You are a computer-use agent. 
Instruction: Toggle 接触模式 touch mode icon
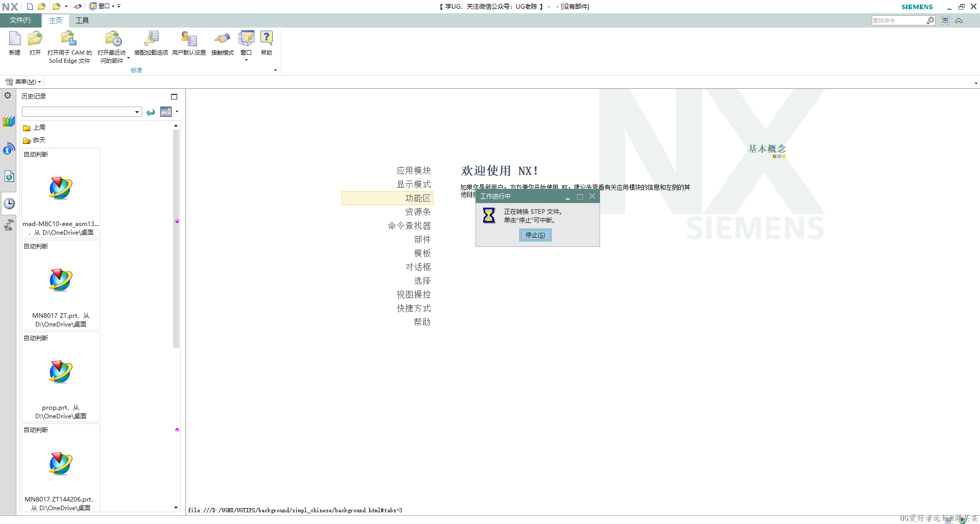click(222, 39)
